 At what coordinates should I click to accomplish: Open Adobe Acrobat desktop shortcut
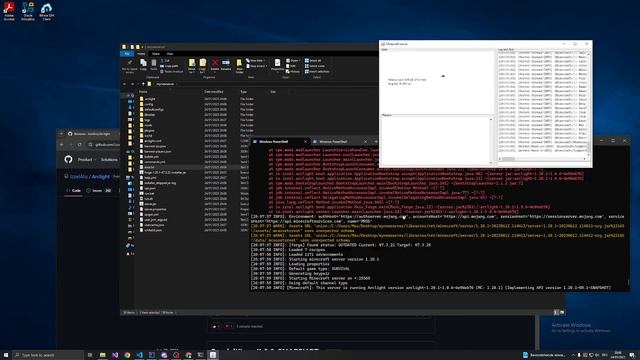pyautogui.click(x=9, y=11)
